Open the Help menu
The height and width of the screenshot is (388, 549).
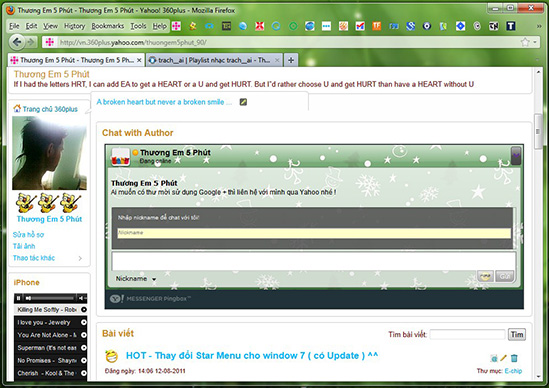pos(159,26)
